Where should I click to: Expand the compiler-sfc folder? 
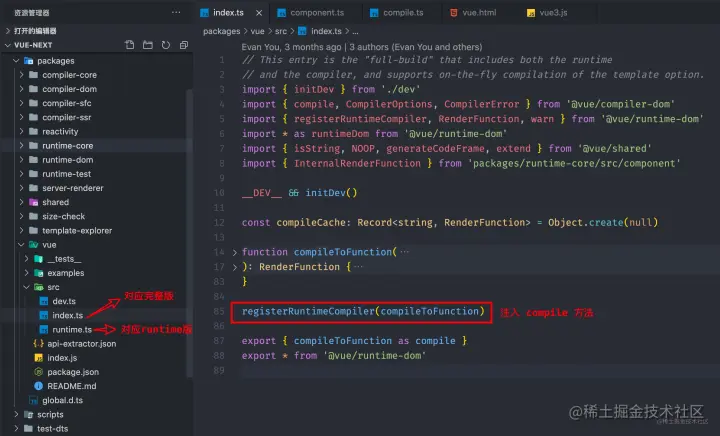pyautogui.click(x=21, y=103)
